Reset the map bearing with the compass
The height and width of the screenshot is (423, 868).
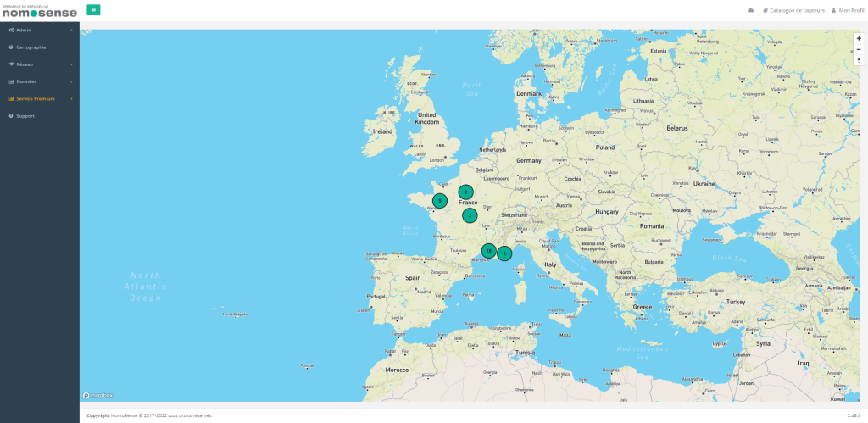(x=859, y=60)
